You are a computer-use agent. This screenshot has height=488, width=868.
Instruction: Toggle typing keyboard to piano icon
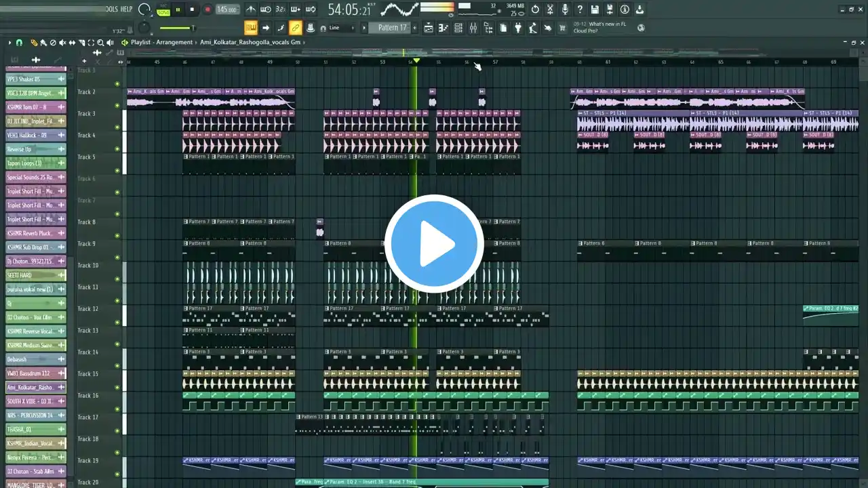tap(251, 28)
